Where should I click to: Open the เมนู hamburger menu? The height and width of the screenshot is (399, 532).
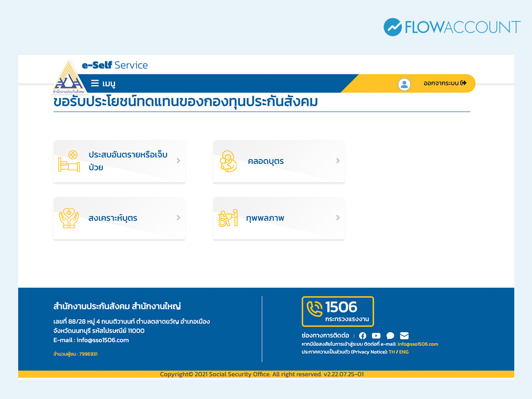(103, 83)
